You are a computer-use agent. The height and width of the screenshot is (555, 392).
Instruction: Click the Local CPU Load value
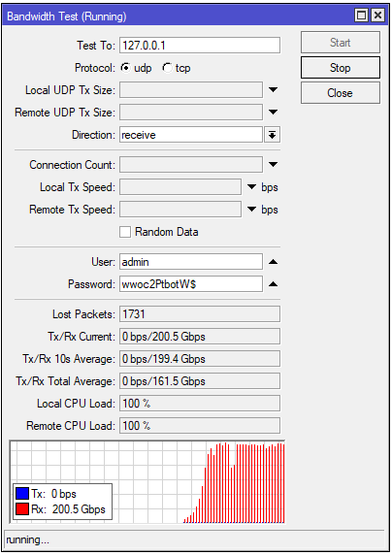point(200,404)
